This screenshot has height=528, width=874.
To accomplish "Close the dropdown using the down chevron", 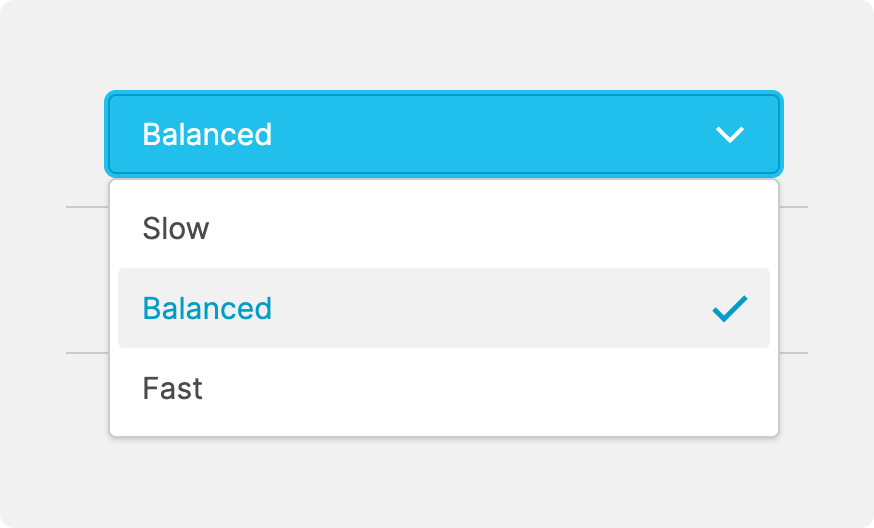I will [x=730, y=134].
